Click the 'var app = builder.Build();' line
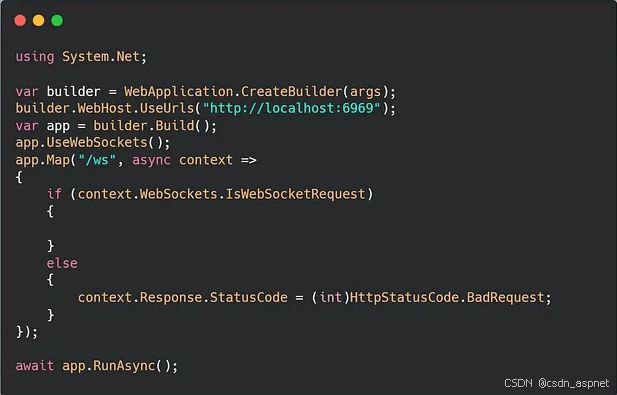Viewport: 617px width, 395px height. coord(116,126)
